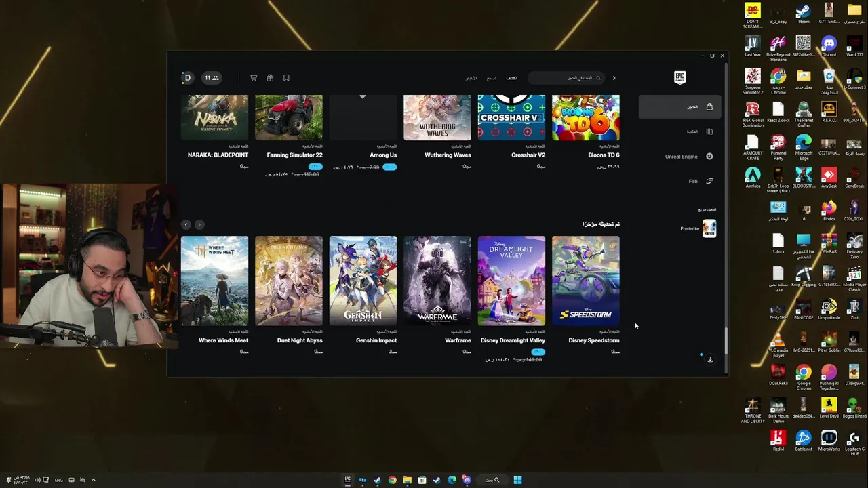Click the Steam desktop shortcut
This screenshot has height=488, width=868.
(804, 14)
